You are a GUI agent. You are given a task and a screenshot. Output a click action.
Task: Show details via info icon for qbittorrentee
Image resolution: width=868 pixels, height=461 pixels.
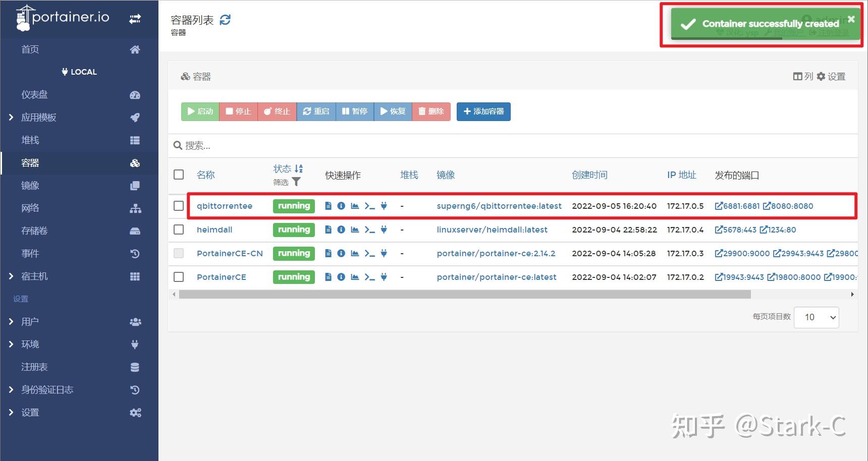[341, 206]
